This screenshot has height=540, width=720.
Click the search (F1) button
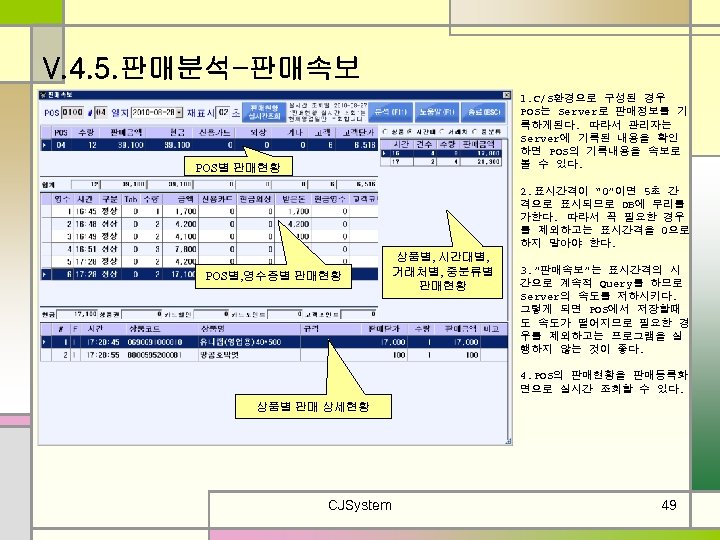391,112
